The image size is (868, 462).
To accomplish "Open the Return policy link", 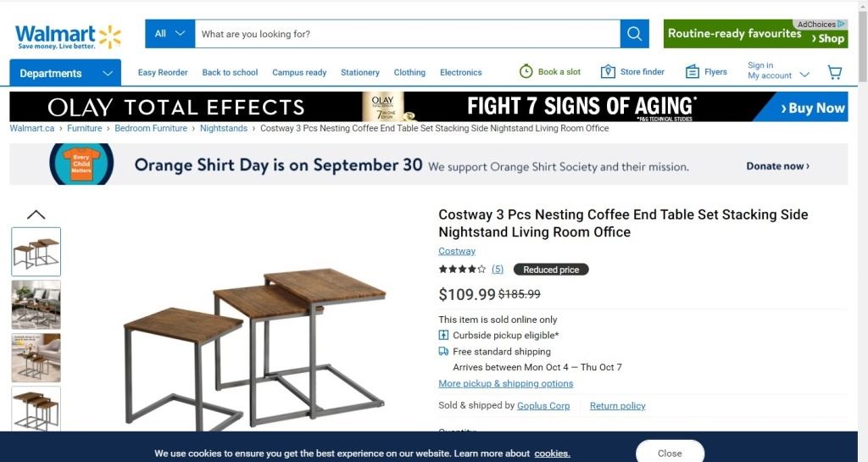I will pyautogui.click(x=617, y=406).
